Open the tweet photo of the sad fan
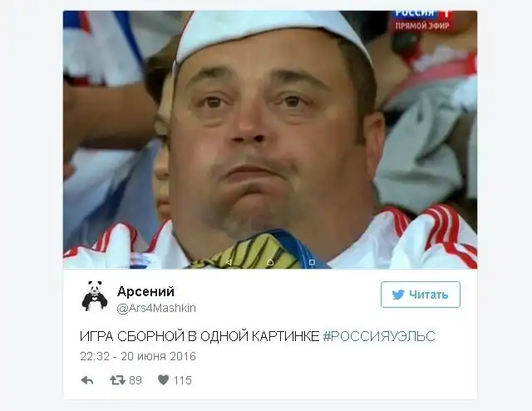 pyautogui.click(x=270, y=140)
